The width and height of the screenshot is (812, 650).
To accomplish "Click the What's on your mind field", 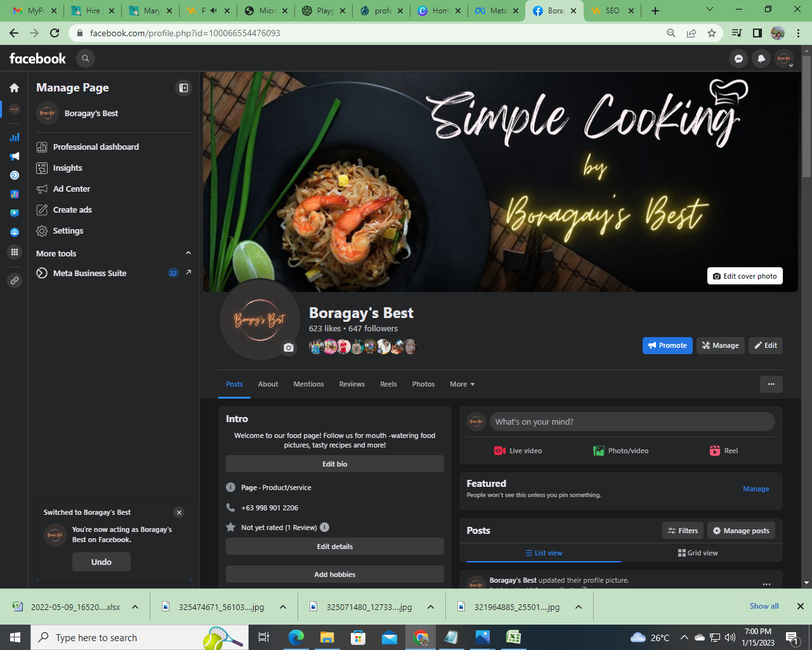I will point(632,421).
